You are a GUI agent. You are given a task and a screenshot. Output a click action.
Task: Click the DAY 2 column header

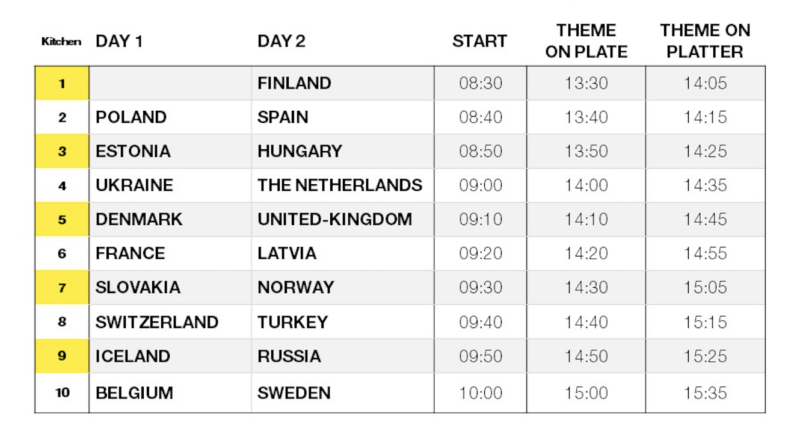click(281, 41)
